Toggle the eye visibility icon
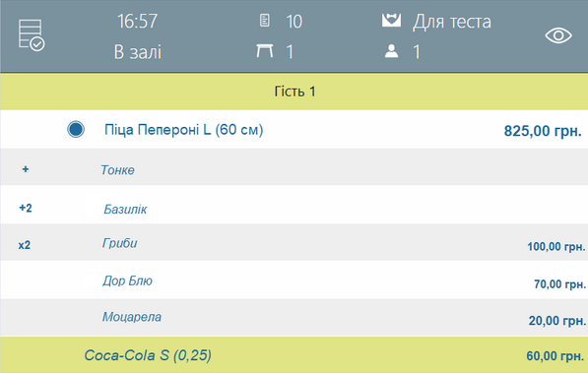Image resolution: width=588 pixels, height=373 pixels. (x=558, y=35)
